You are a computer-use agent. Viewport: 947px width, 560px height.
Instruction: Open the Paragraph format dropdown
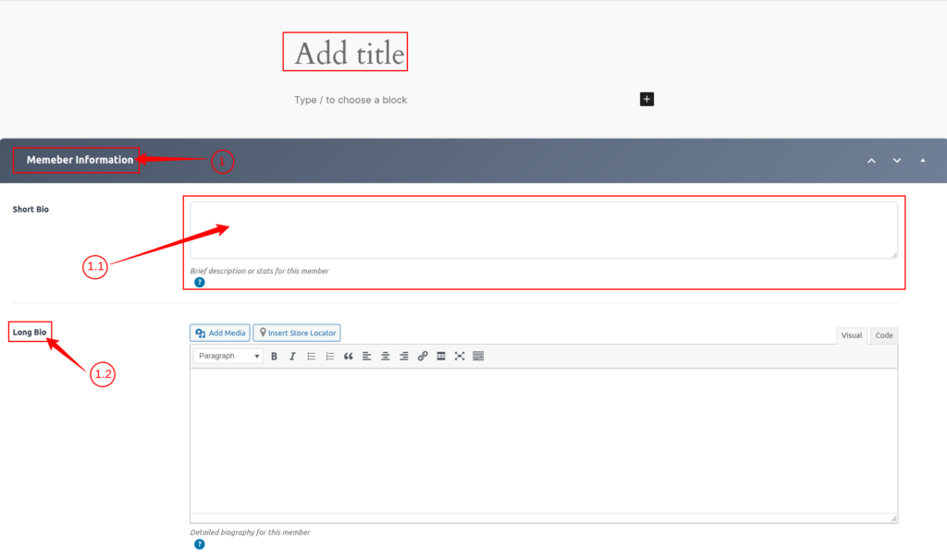(x=228, y=356)
